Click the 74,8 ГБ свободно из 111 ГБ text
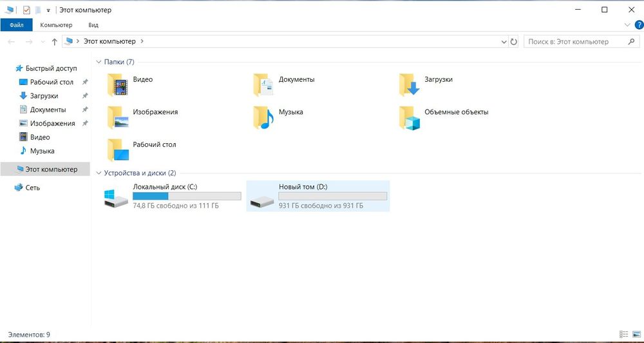This screenshot has height=343, width=644. point(175,206)
